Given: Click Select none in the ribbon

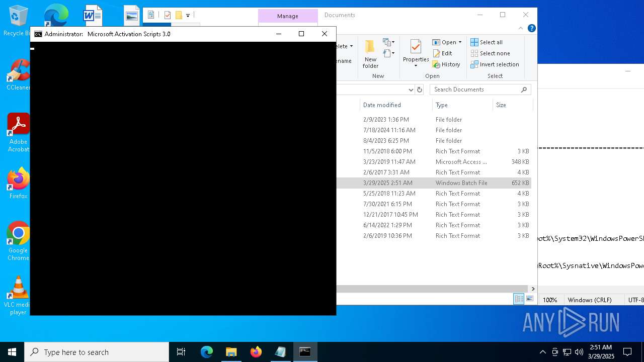Looking at the screenshot, I should [x=490, y=53].
